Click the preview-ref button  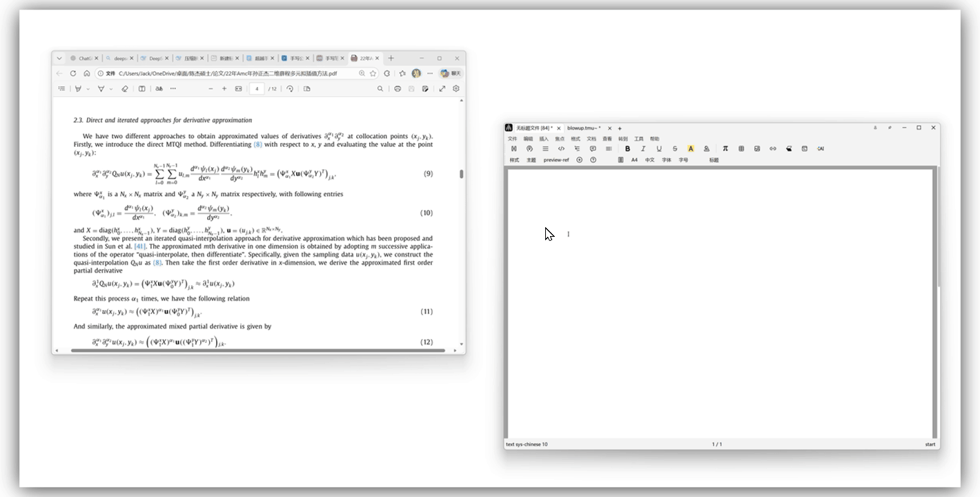coord(556,160)
